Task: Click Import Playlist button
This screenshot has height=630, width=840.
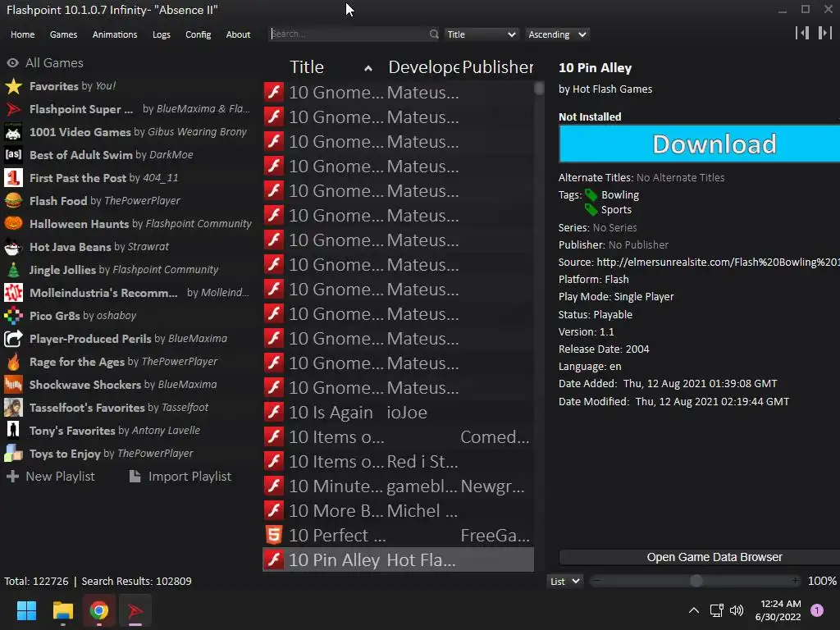Action: click(180, 477)
